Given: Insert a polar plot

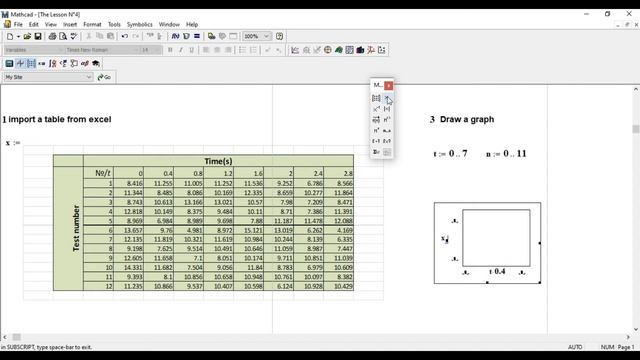Looking at the screenshot, I should click(328, 50).
